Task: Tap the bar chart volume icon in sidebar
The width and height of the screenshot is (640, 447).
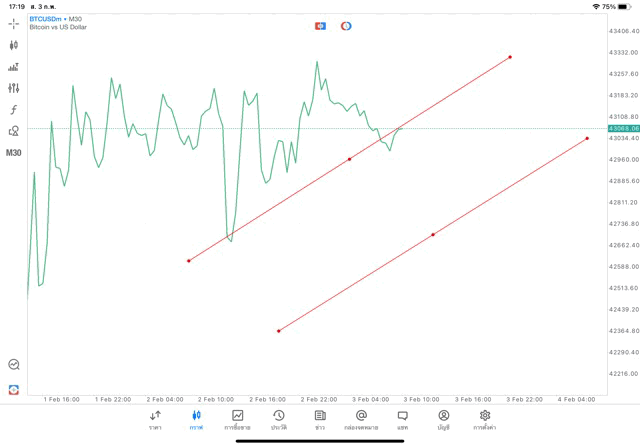Action: pyautogui.click(x=14, y=67)
